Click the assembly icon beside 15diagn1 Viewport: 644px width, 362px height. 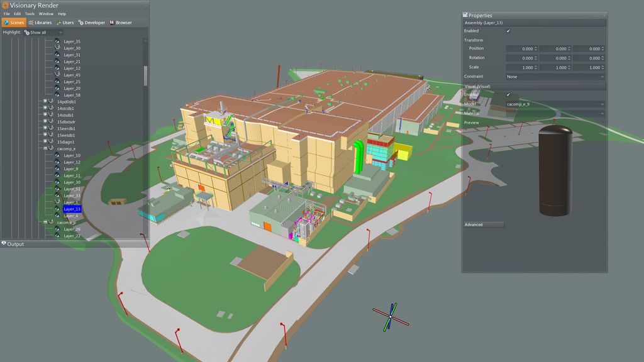point(51,141)
